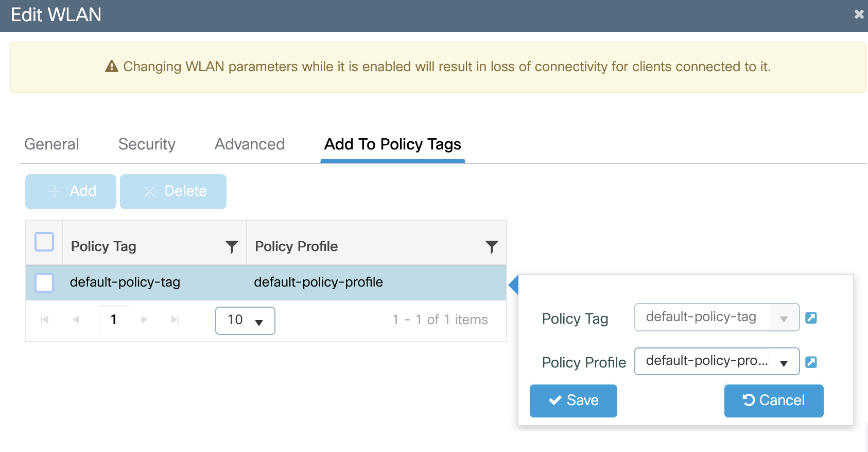This screenshot has height=452, width=868.
Task: Click the Policy Profile column filter icon
Action: click(492, 247)
